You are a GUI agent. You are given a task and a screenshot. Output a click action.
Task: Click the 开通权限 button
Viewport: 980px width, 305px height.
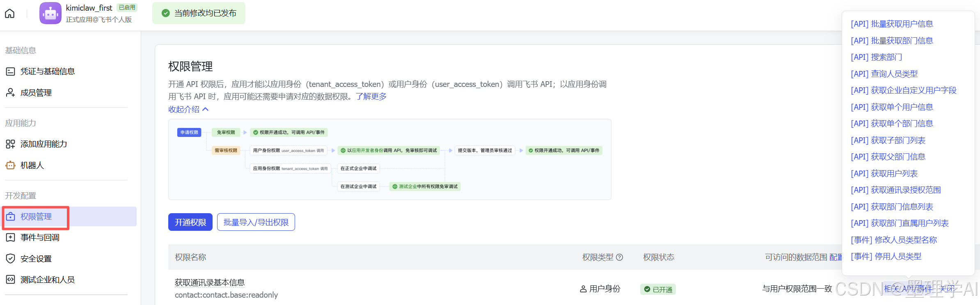click(x=190, y=222)
